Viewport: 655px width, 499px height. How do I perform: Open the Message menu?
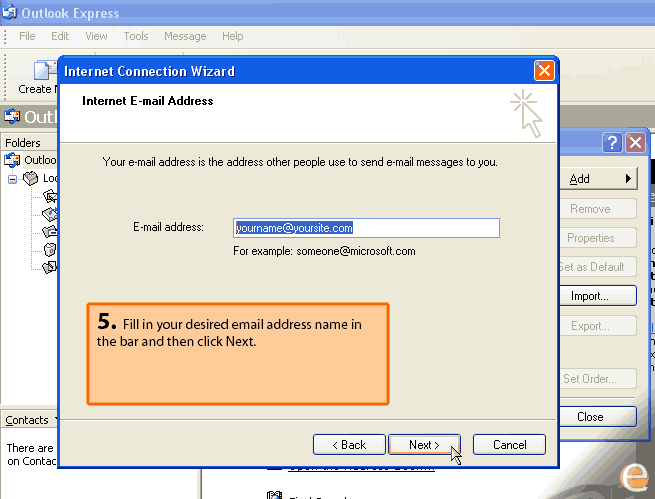tap(185, 36)
